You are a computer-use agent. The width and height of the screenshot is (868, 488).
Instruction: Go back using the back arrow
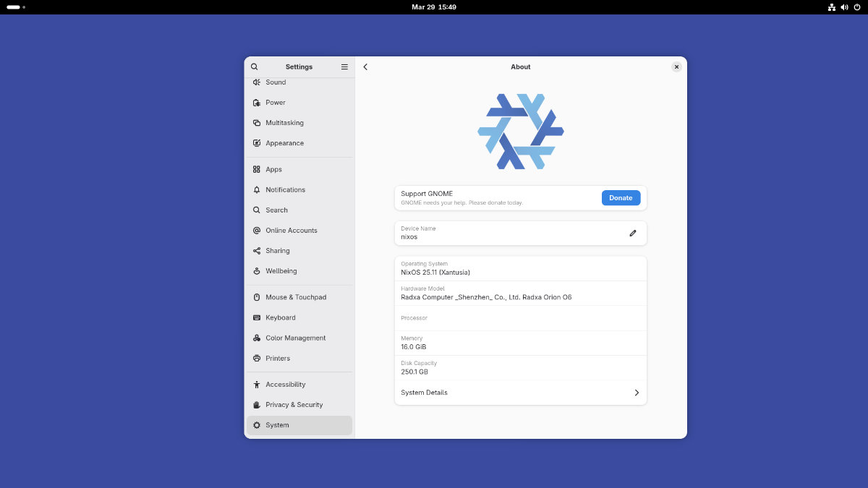click(365, 67)
